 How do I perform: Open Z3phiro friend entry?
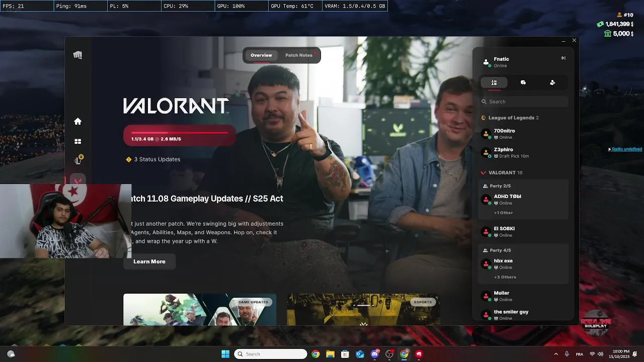(524, 153)
